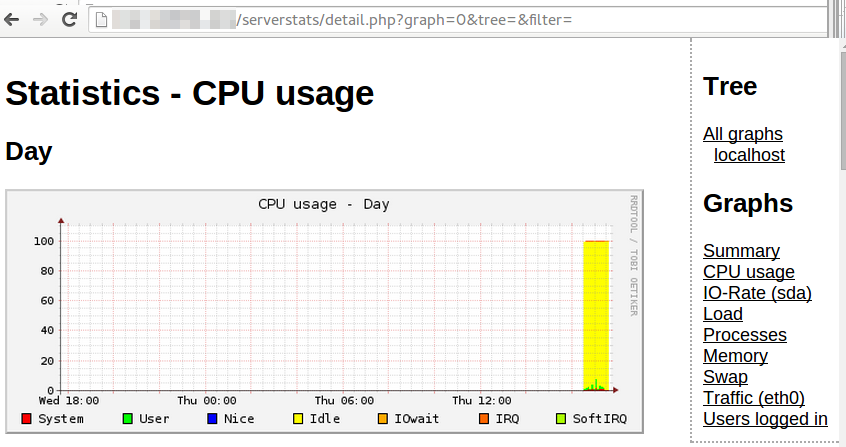Click the SoftIRQ legend swatch

tap(561, 419)
